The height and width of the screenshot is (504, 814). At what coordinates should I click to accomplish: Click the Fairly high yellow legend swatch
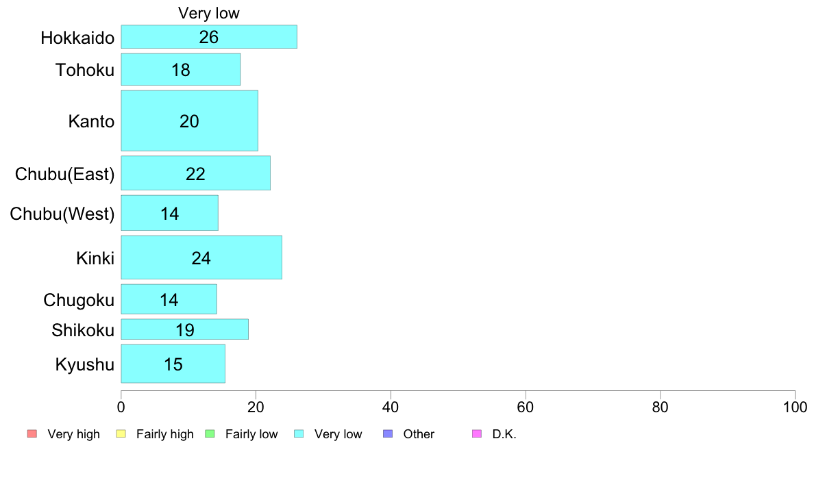[x=121, y=433]
